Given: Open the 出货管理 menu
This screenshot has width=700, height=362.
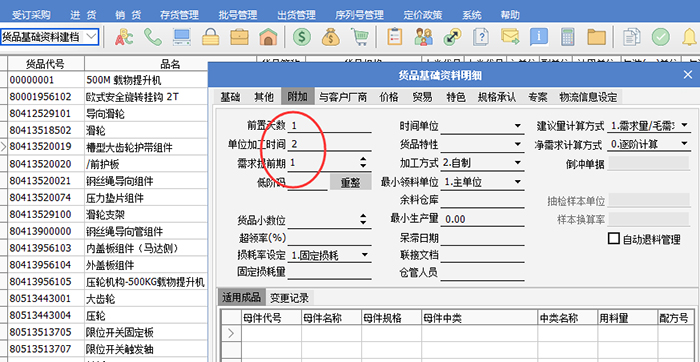Looking at the screenshot, I should pyautogui.click(x=296, y=15).
